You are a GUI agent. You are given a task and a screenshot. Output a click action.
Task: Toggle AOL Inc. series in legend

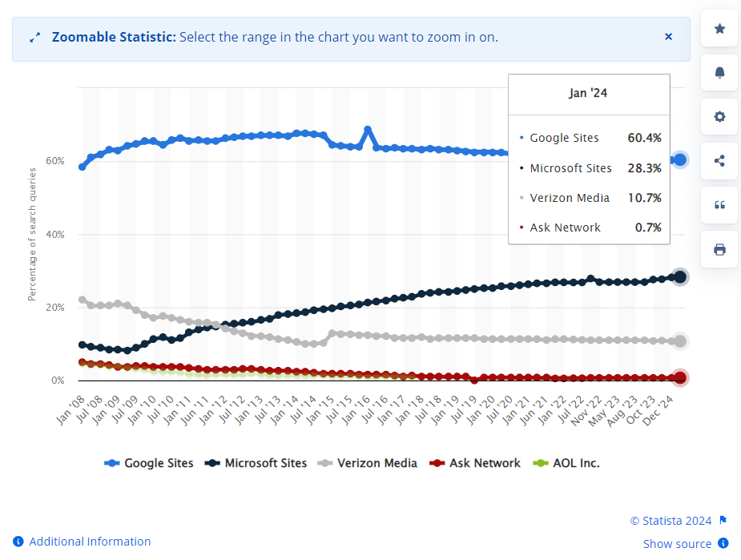566,463
